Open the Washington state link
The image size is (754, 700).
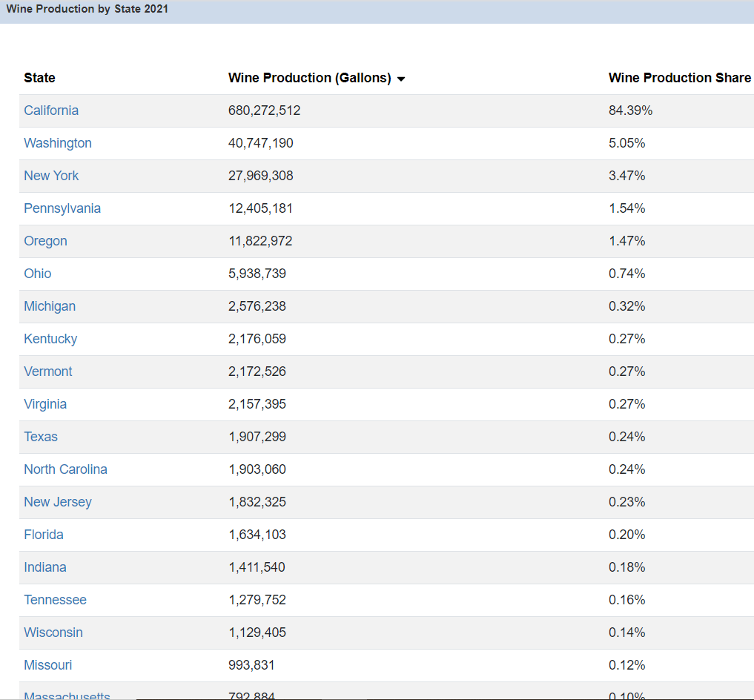coord(58,143)
